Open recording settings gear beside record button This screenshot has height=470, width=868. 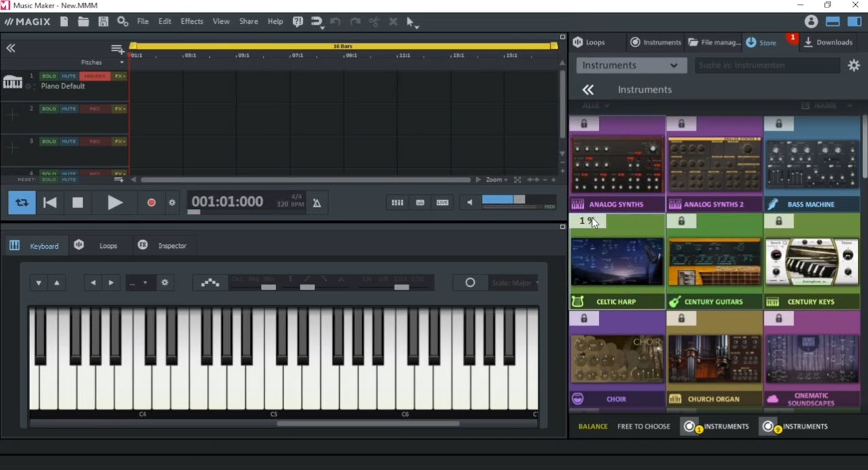(x=172, y=203)
